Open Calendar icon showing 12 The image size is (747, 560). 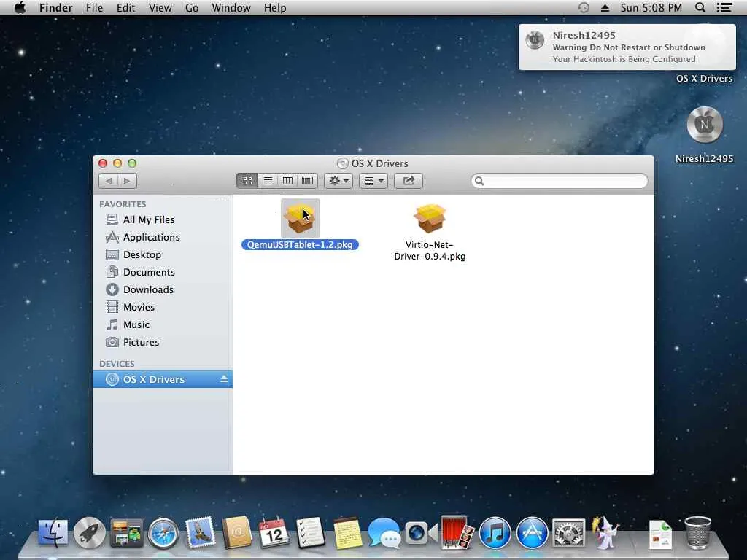[x=274, y=532]
